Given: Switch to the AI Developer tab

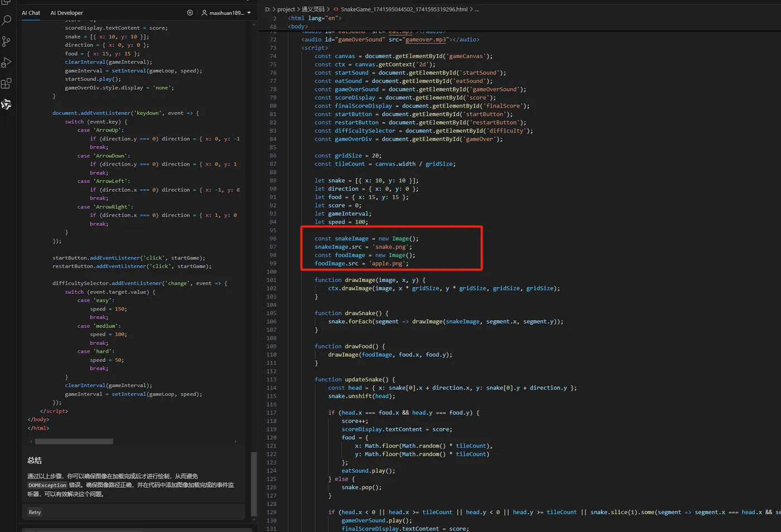Looking at the screenshot, I should click(66, 13).
